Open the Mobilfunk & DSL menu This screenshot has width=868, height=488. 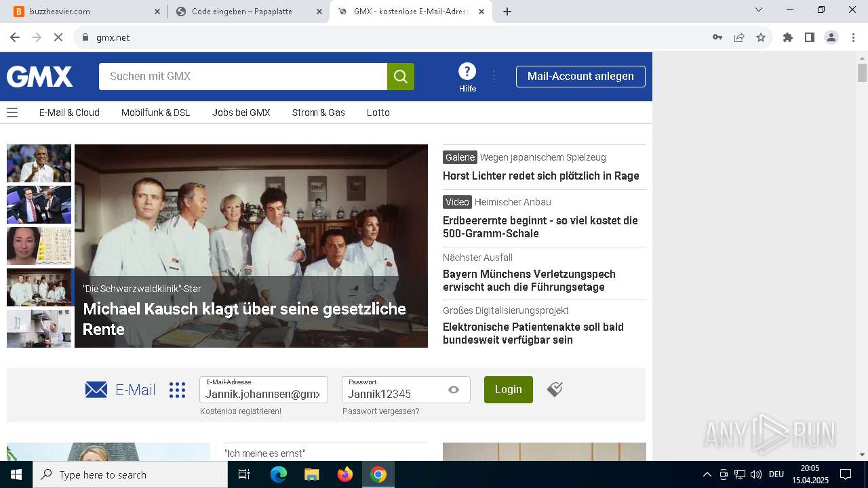tap(155, 113)
